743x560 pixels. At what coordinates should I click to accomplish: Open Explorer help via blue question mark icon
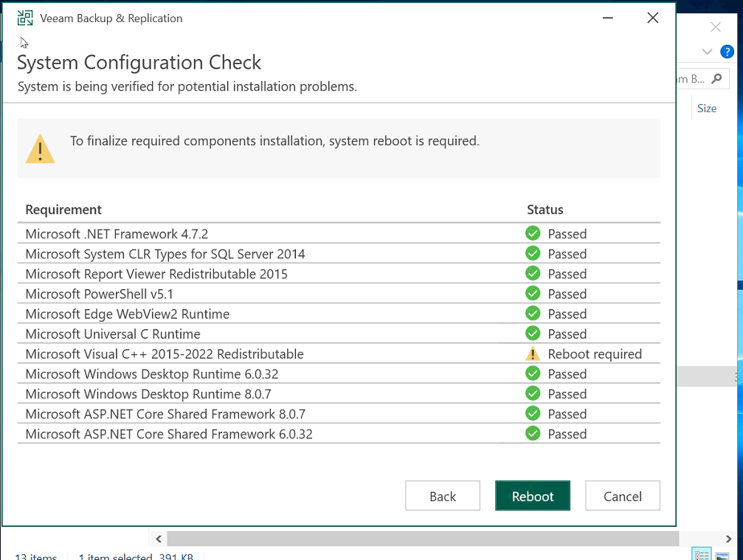click(x=727, y=52)
